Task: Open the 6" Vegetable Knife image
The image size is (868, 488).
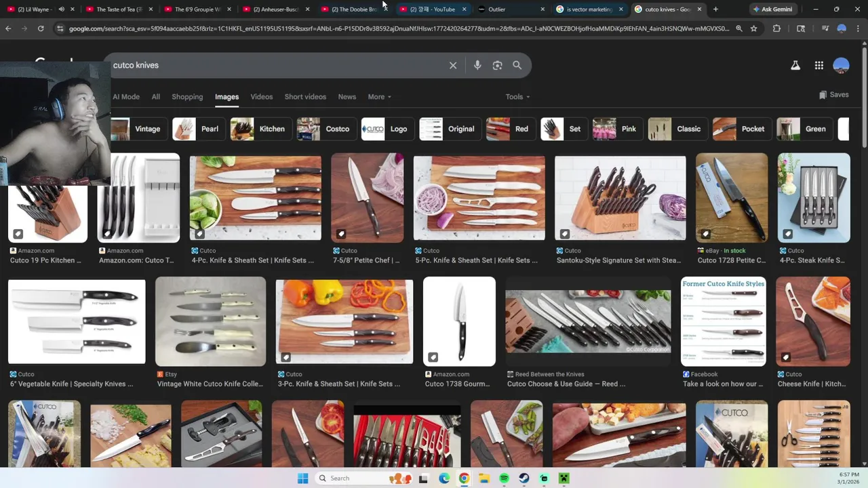Action: (x=77, y=321)
